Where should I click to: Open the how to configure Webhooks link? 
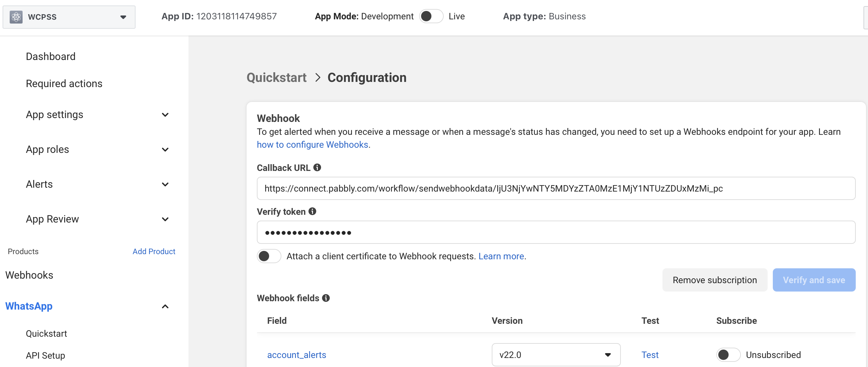click(x=312, y=144)
